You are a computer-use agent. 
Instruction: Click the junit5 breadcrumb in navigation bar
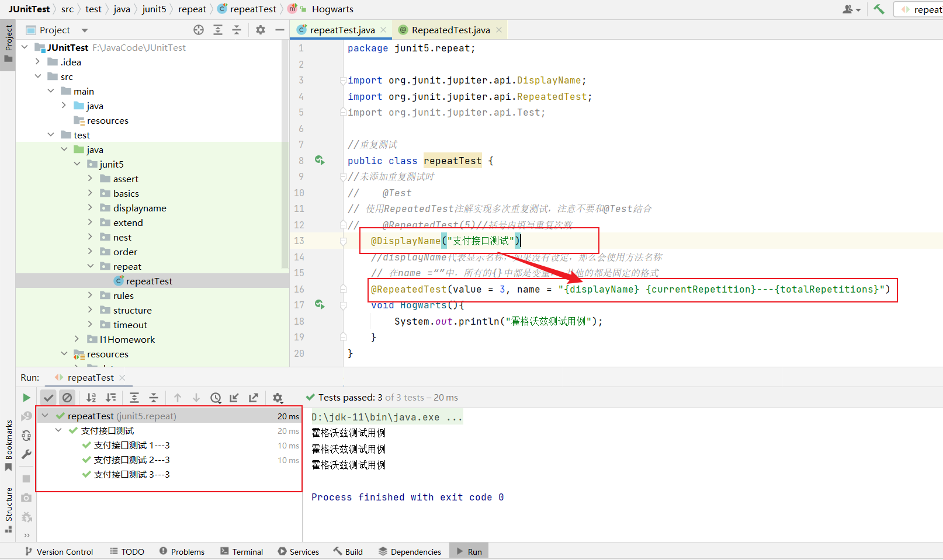click(154, 9)
